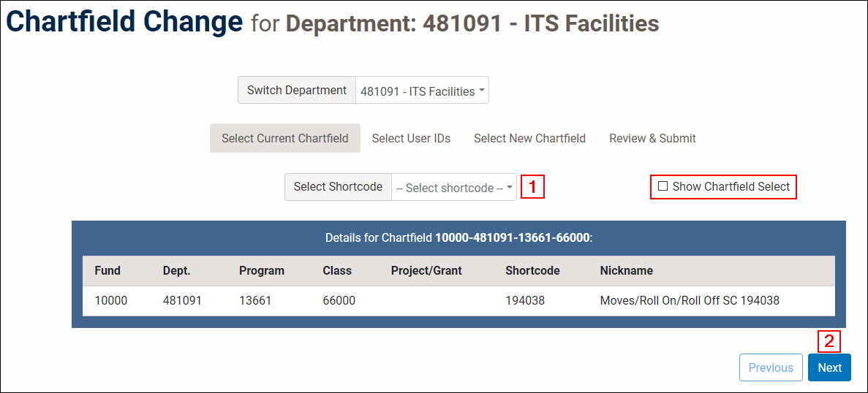Open the 481091 - ITS Facilities department dropdown
Image resolution: width=868 pixels, height=393 pixels.
point(422,91)
